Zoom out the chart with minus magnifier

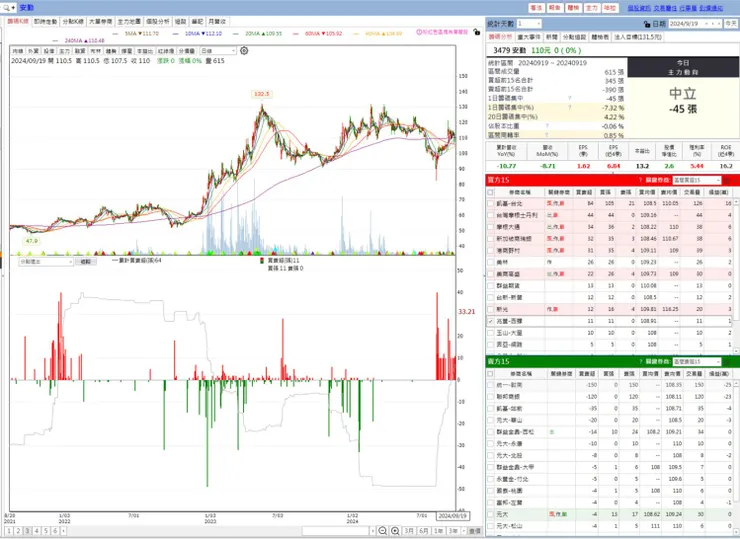pyautogui.click(x=383, y=531)
